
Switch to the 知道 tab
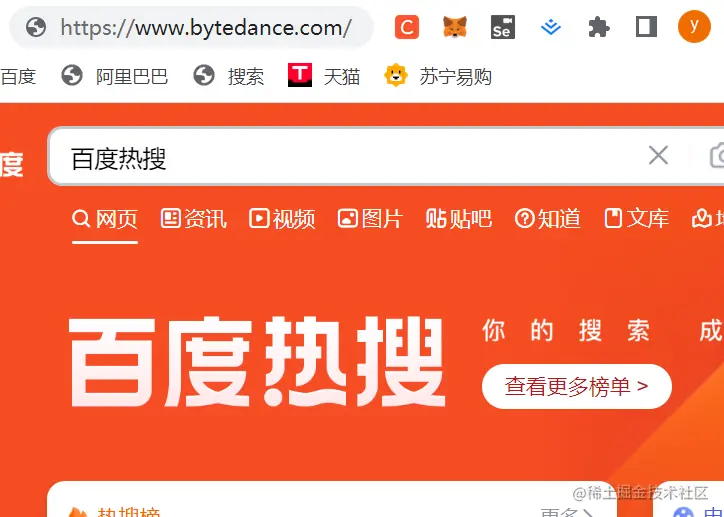click(x=548, y=219)
